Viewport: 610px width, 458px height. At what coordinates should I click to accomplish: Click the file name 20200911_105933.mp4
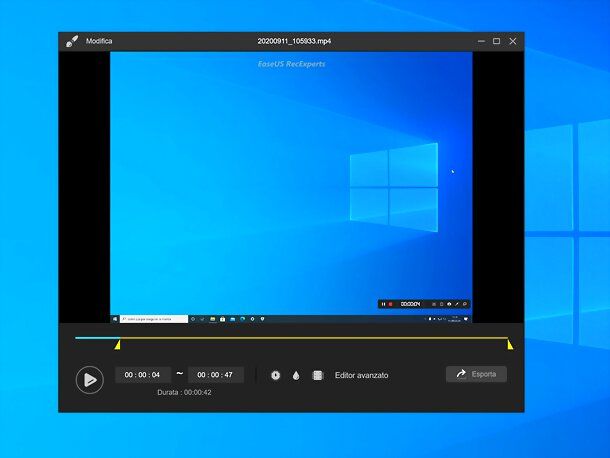tap(294, 41)
